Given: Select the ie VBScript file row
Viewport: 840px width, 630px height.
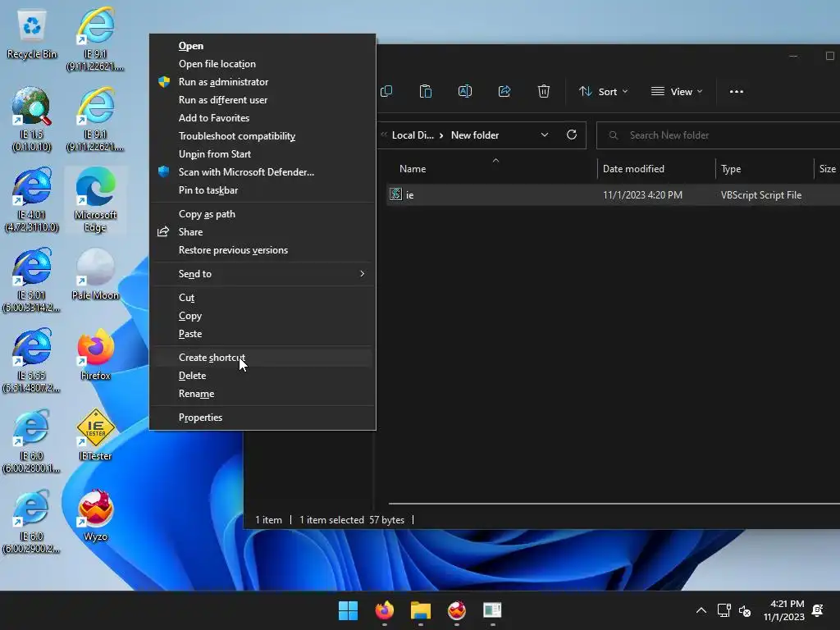Looking at the screenshot, I should [x=612, y=195].
